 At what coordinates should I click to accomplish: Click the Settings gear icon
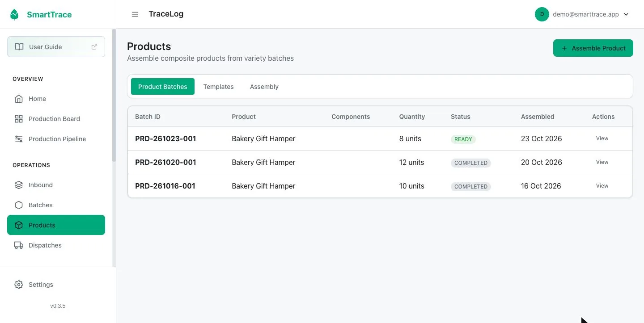coord(19,285)
